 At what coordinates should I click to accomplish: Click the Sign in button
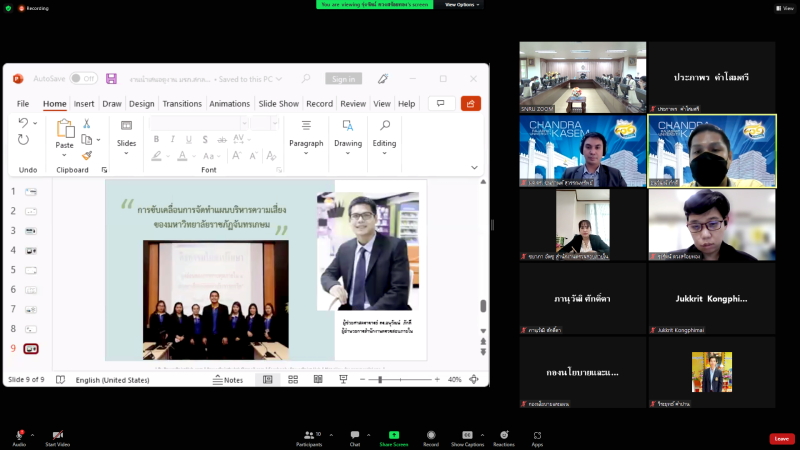pos(343,79)
